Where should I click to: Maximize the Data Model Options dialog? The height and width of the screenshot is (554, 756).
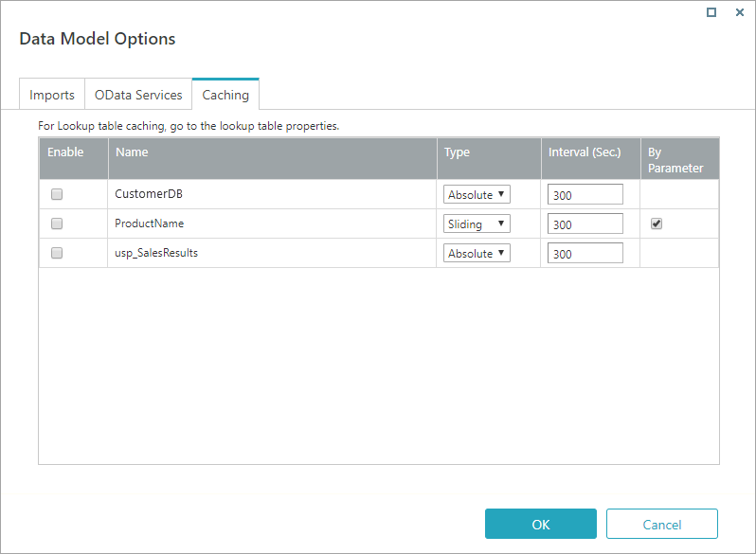(x=711, y=13)
